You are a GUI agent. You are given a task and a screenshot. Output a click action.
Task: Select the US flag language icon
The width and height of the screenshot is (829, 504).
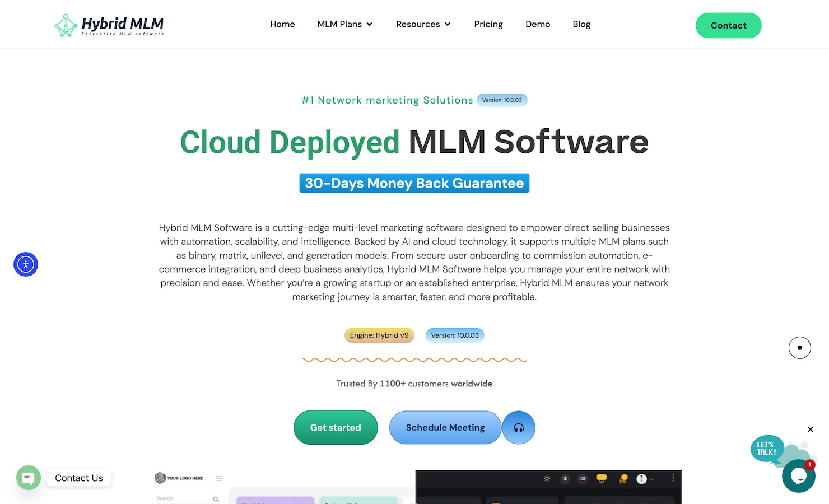(x=583, y=479)
